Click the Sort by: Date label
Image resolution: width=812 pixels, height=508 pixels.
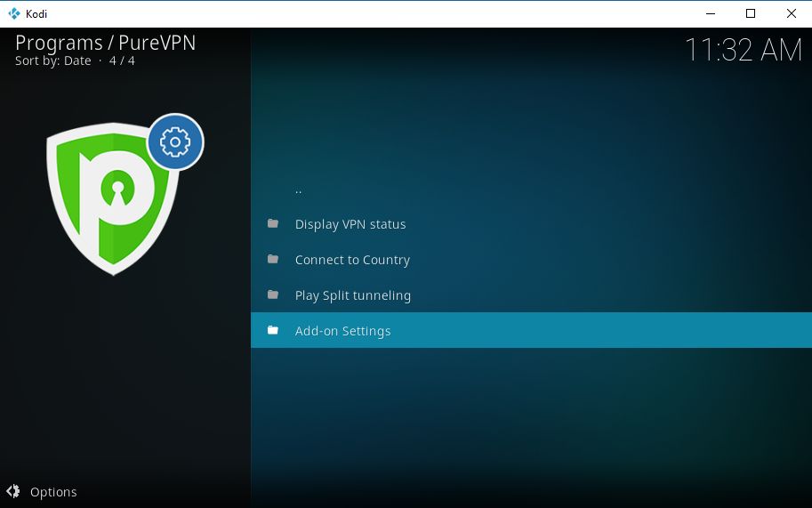point(52,60)
